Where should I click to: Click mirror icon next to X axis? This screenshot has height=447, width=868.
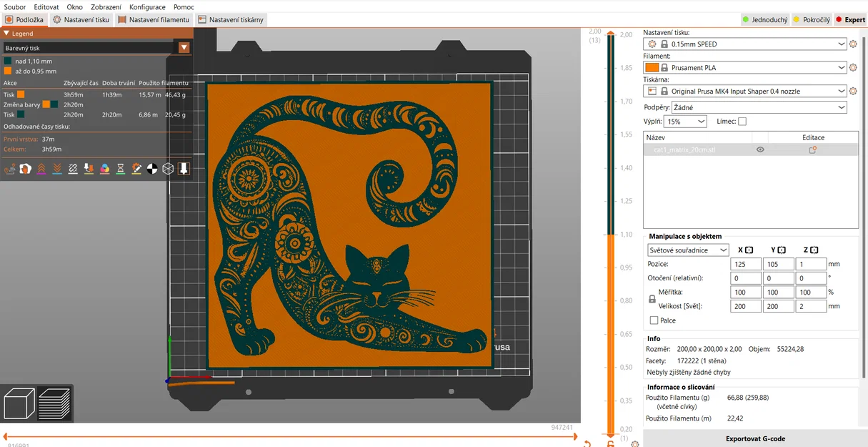click(x=749, y=250)
